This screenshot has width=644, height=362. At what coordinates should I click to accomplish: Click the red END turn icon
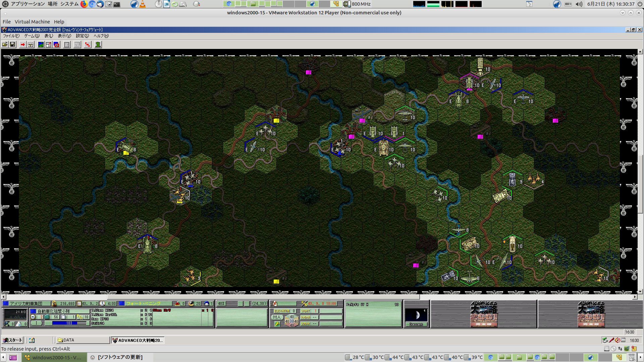(x=88, y=45)
